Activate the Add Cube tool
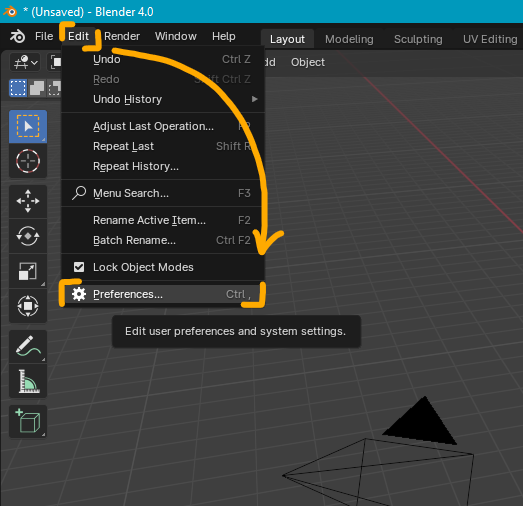523x506 pixels. (28, 421)
